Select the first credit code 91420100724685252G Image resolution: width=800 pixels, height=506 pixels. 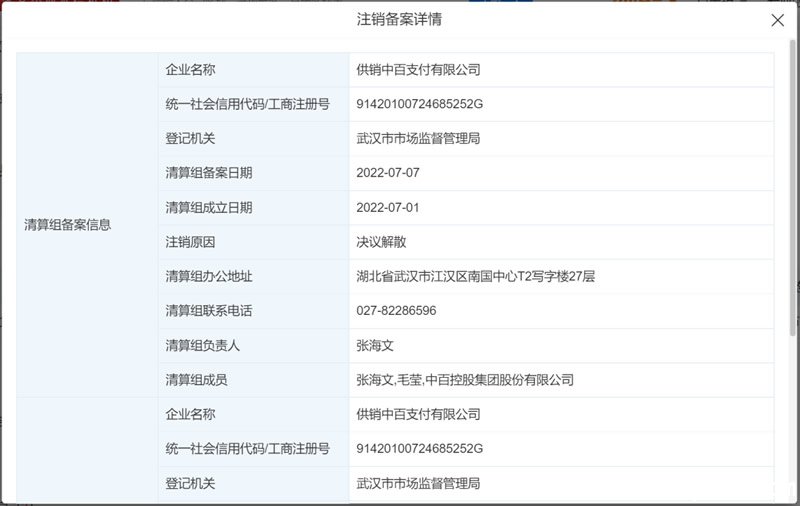tap(419, 104)
